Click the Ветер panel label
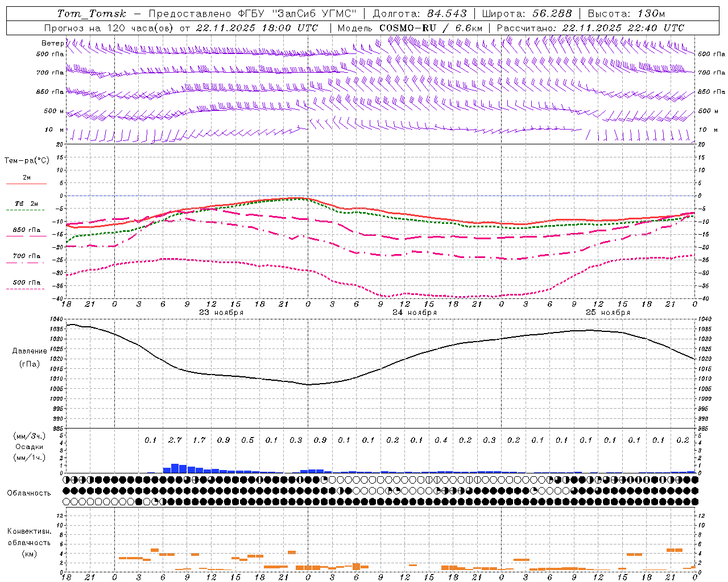This screenshot has height=582, width=728. (52, 43)
